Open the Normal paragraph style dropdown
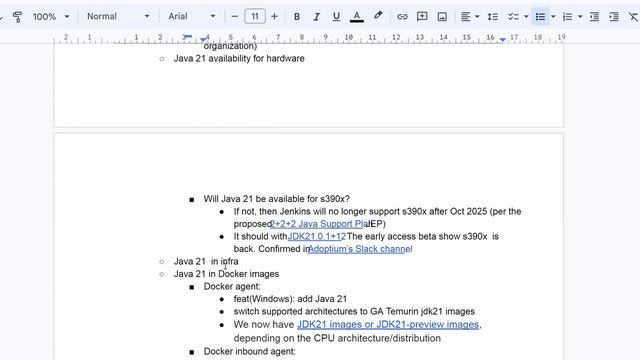640x360 pixels. tap(118, 16)
